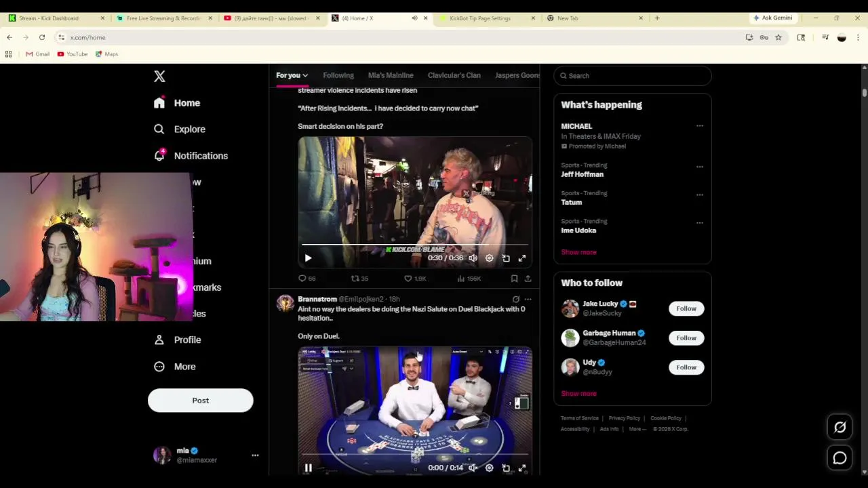Viewport: 868px width, 488px height.
Task: Seek on Duel Blackjack video progress bar
Action: click(x=415, y=454)
